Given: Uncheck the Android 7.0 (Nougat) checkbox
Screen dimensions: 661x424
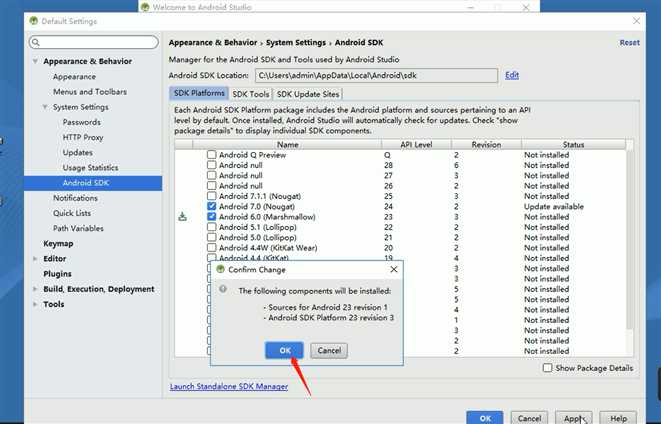Looking at the screenshot, I should 212,206.
